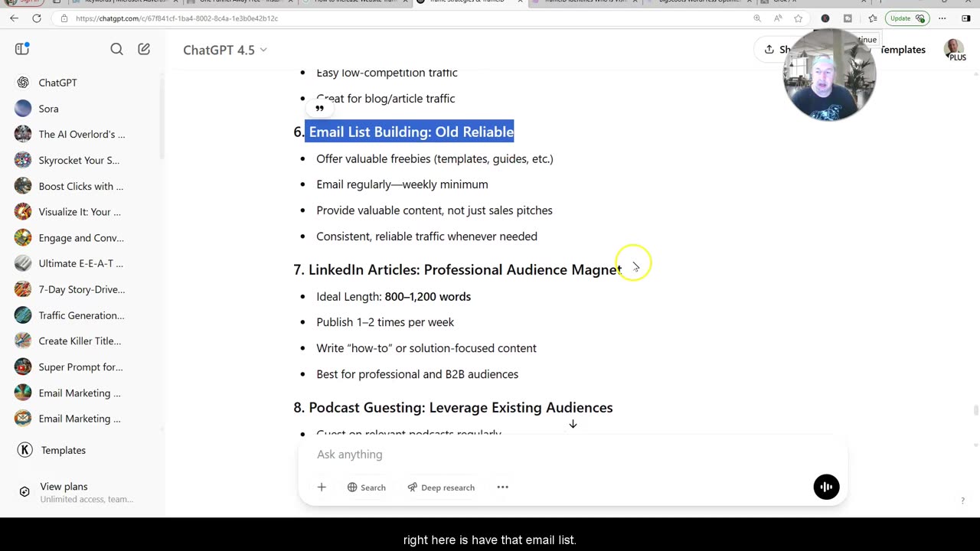Viewport: 980px width, 551px height.
Task: Click the browser Update button
Action: pos(907,18)
